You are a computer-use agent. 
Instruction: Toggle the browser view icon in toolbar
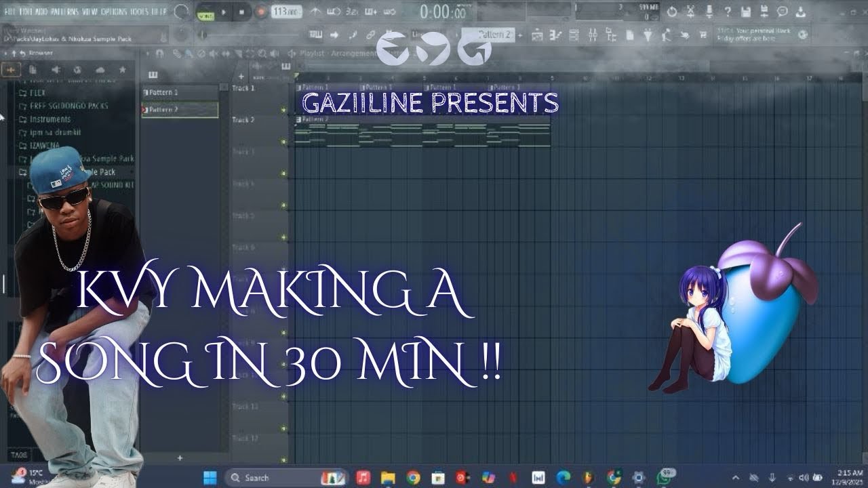click(610, 35)
